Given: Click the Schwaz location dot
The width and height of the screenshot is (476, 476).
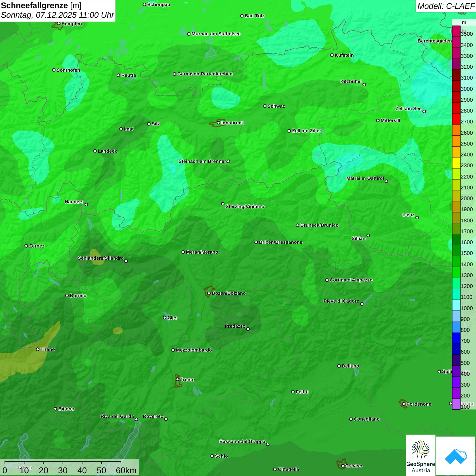Looking at the screenshot, I should 265,106.
